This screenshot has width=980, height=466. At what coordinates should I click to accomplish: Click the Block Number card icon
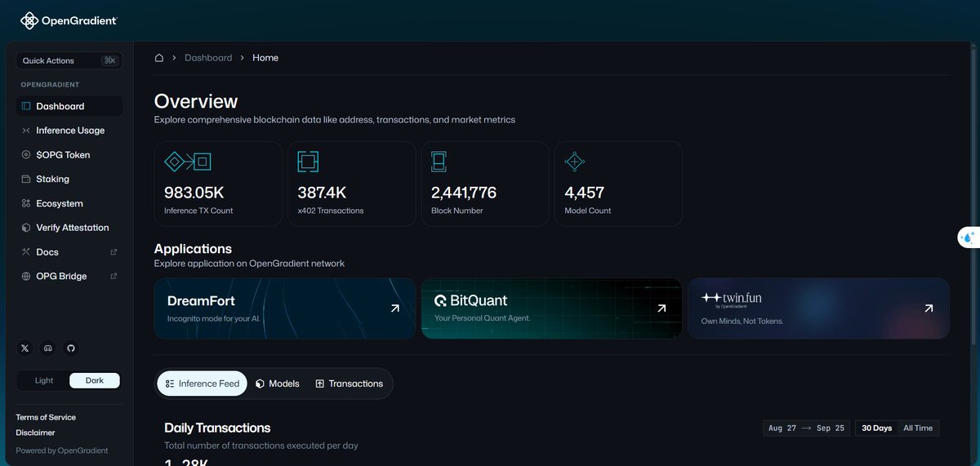point(439,162)
